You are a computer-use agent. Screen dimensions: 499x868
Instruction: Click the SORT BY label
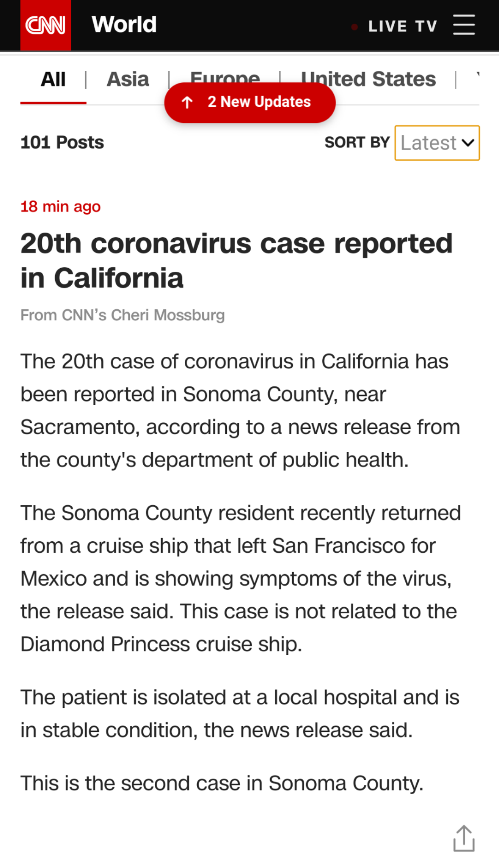coord(357,142)
